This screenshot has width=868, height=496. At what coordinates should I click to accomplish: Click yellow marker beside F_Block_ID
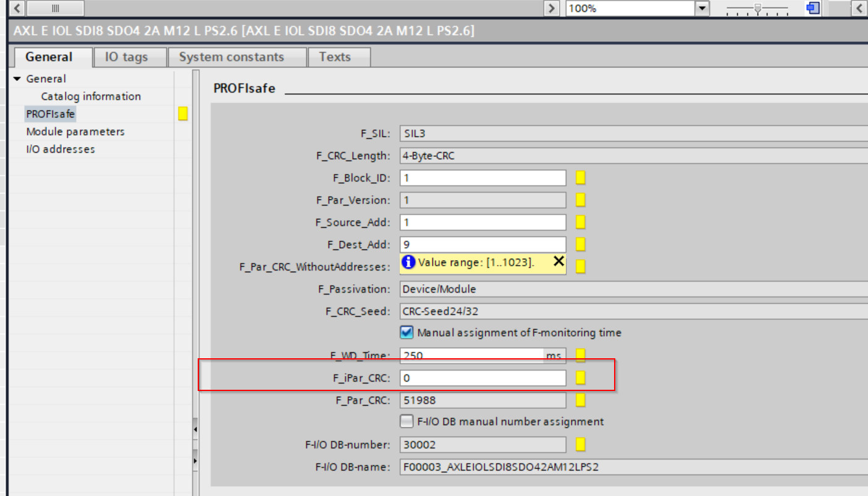pyautogui.click(x=581, y=178)
